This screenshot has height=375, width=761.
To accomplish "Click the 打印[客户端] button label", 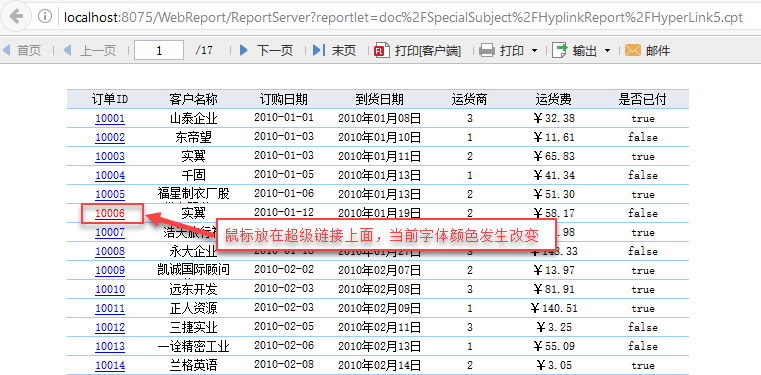I will pyautogui.click(x=428, y=50).
